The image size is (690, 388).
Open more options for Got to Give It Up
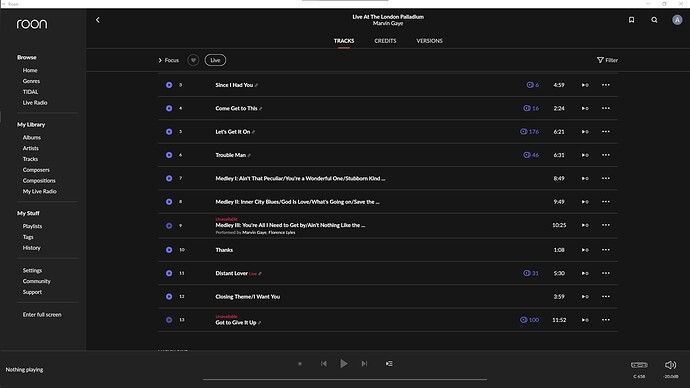pos(606,320)
